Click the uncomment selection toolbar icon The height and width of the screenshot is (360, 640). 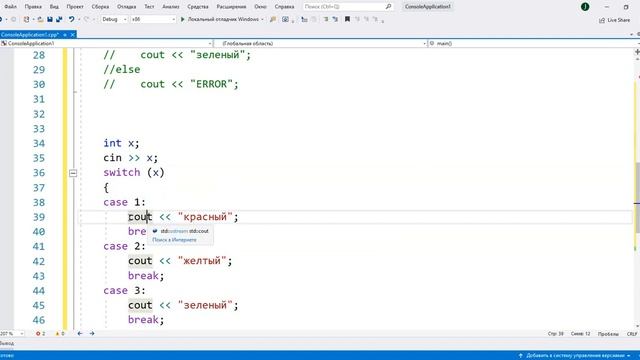coord(335,19)
